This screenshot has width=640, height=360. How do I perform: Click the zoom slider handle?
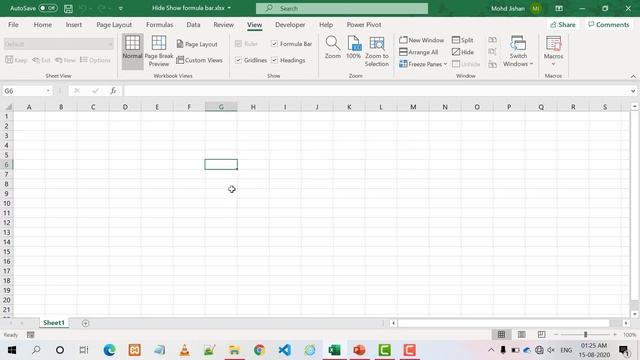click(x=585, y=335)
